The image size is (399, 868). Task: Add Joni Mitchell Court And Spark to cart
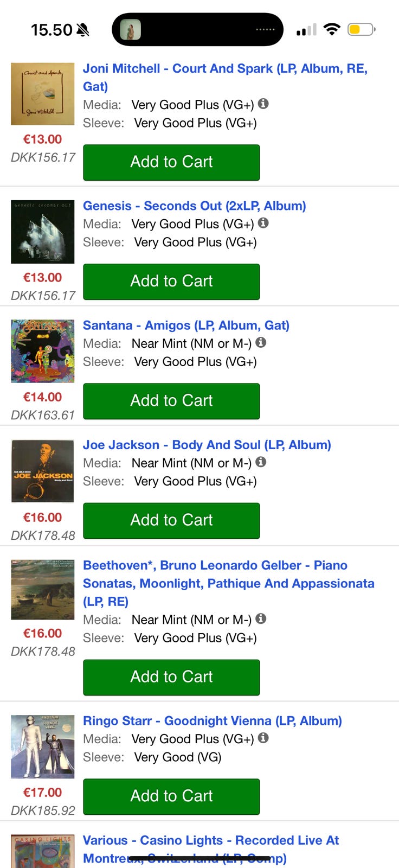(x=171, y=162)
